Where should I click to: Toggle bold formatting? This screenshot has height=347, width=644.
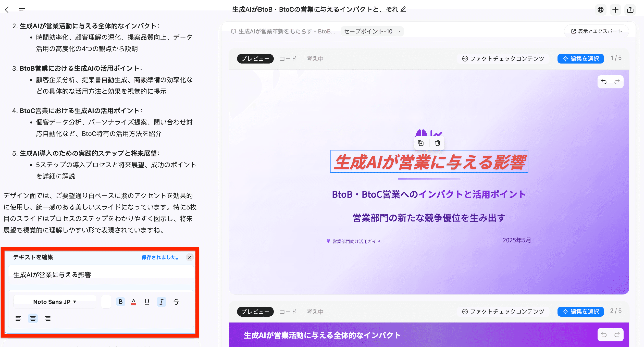tap(120, 302)
